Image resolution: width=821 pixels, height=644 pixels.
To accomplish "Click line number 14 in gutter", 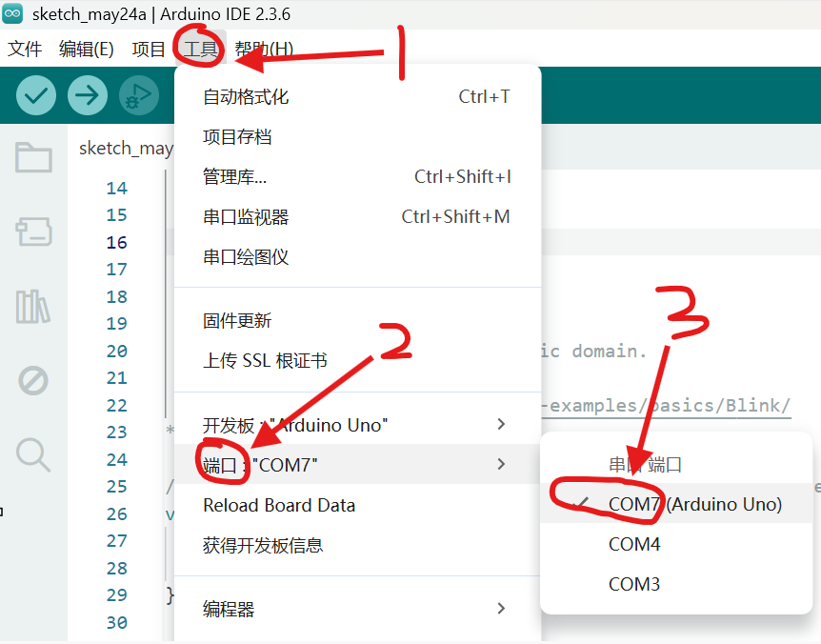I will pyautogui.click(x=117, y=188).
